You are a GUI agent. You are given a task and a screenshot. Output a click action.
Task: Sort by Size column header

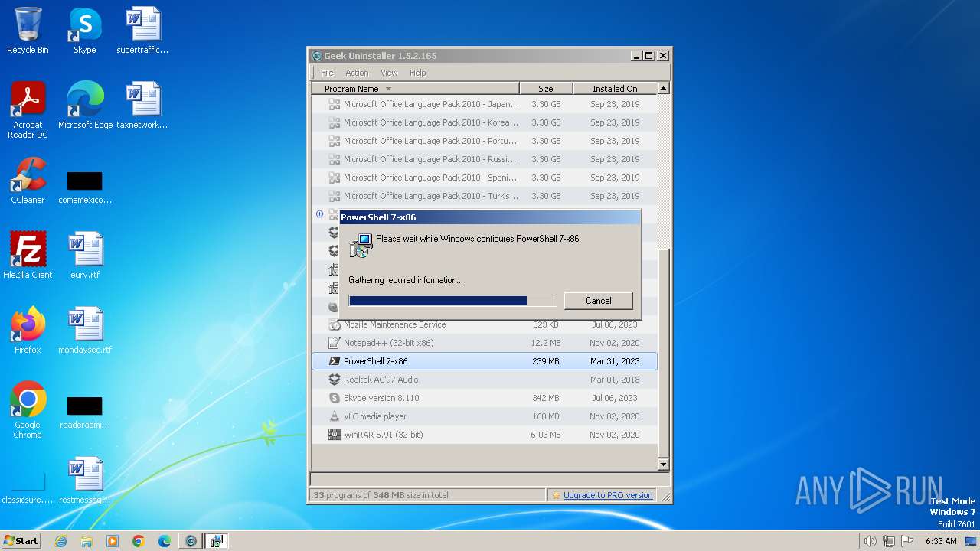coord(546,88)
